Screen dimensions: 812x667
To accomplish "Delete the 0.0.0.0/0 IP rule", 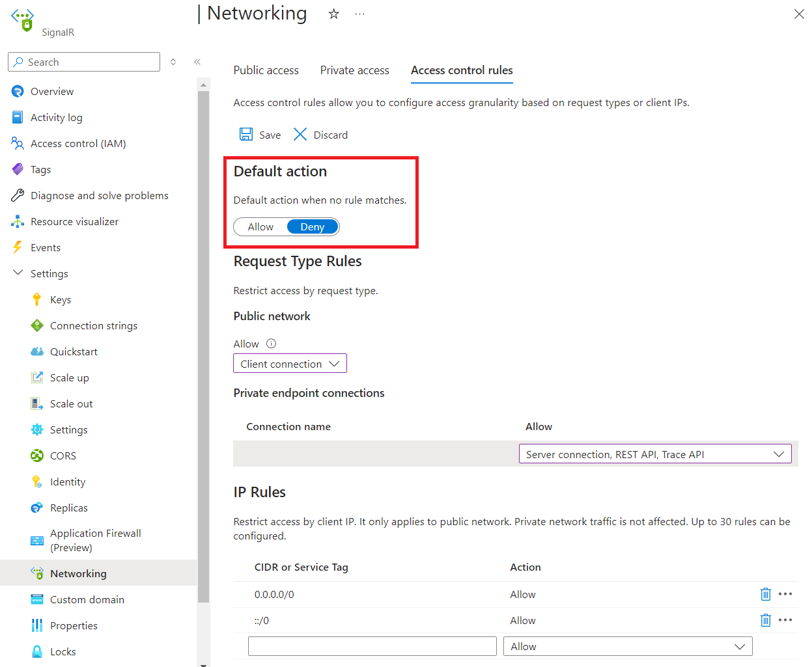I will (x=765, y=594).
